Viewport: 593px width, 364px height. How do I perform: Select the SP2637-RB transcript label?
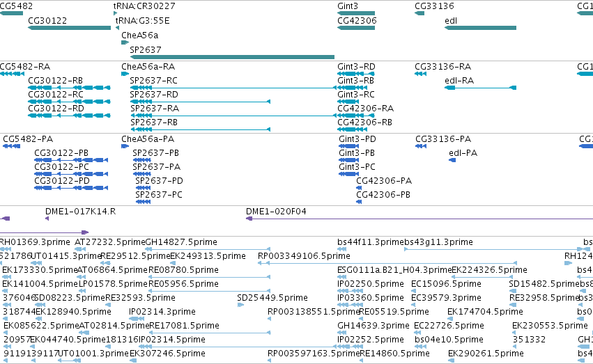(154, 122)
